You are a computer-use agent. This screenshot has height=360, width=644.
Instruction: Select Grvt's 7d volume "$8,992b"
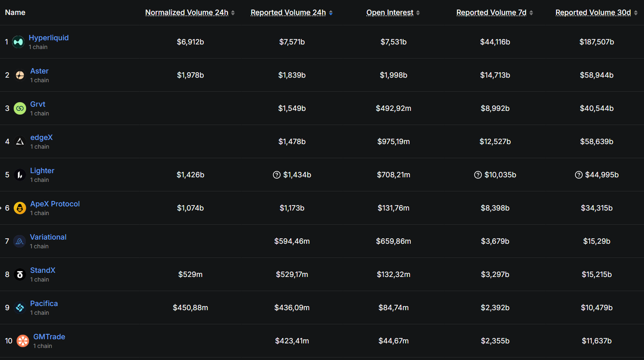[495, 108]
